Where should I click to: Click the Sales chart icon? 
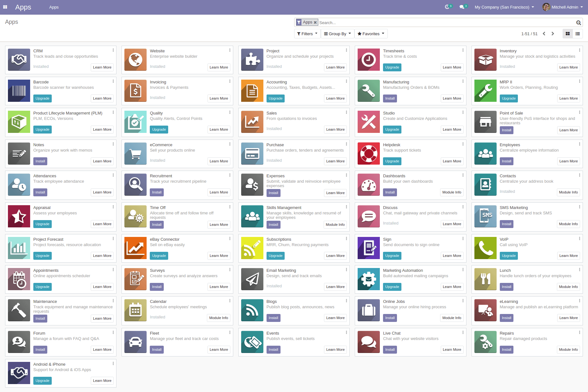[252, 122]
